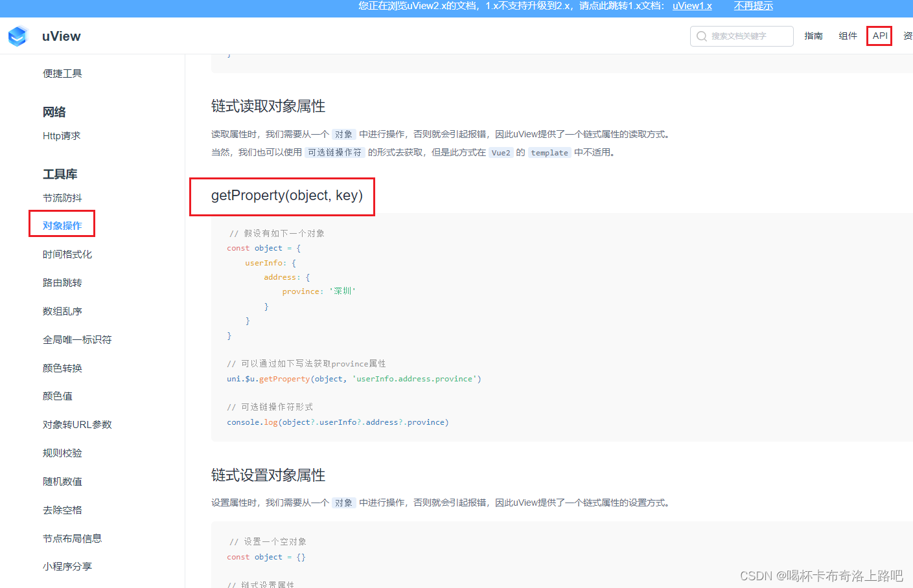Click the getProperty(object, key) heading
This screenshot has width=913, height=588.
coord(287,196)
